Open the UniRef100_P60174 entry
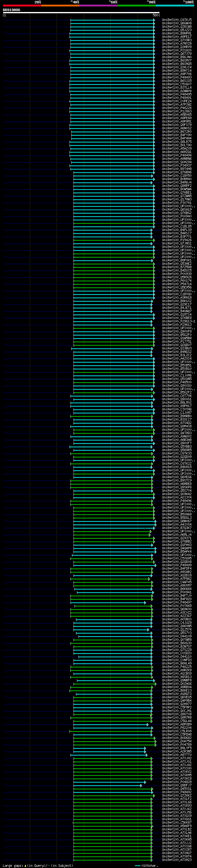The height and width of the screenshot is (868, 197). click(x=177, y=281)
